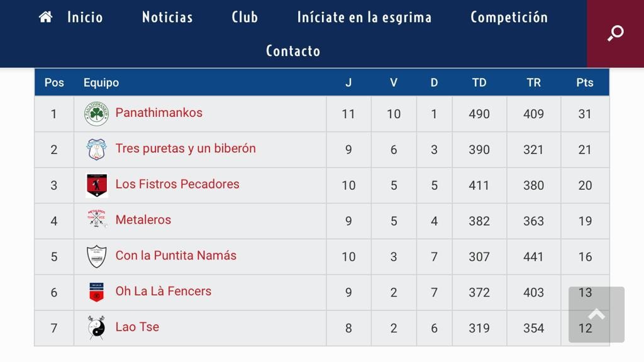Open the Competición menu
This screenshot has width=644, height=362.
[509, 17]
